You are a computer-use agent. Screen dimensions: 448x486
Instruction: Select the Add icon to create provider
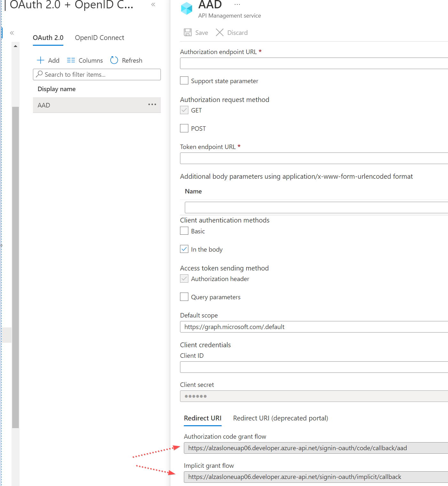tap(41, 60)
